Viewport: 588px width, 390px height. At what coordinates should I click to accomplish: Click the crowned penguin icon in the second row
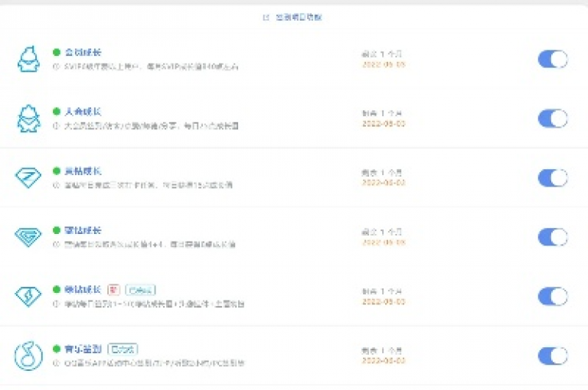(28, 119)
